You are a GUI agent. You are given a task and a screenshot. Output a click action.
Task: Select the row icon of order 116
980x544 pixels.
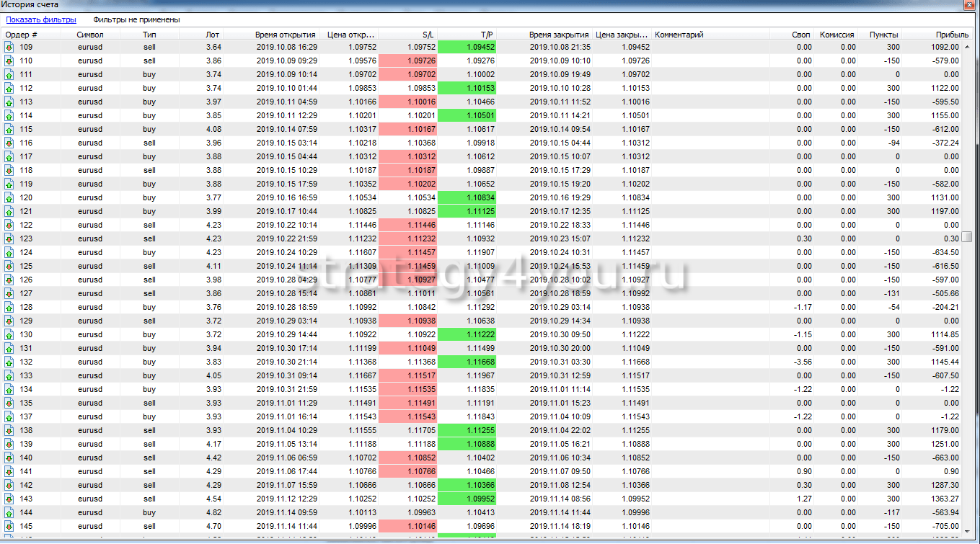(9, 143)
